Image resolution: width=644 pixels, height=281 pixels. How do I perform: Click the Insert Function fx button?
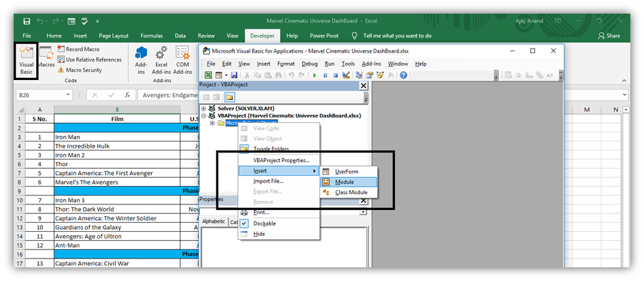127,95
